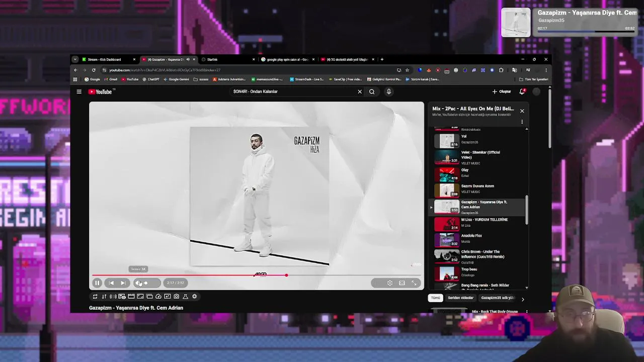Click the up-down arrows icon below player
Image resolution: width=644 pixels, height=362 pixels.
[x=104, y=297]
